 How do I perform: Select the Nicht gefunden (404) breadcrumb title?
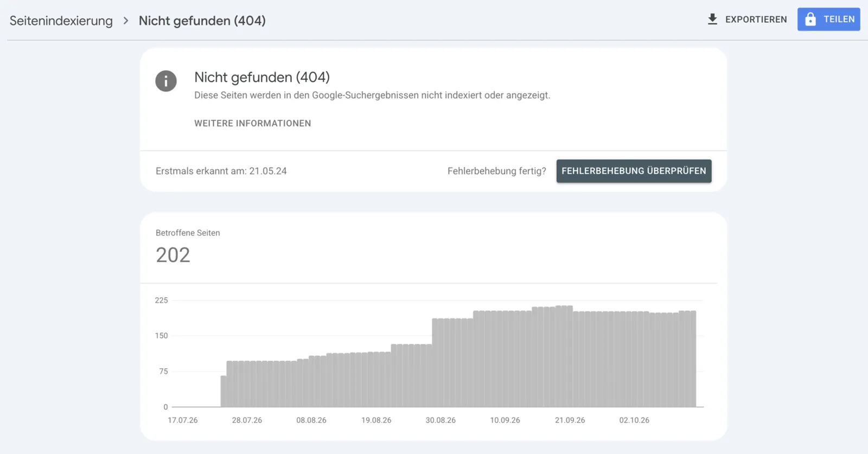tap(202, 21)
